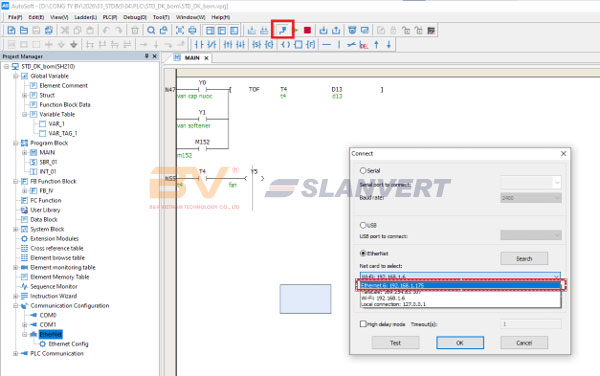Enable High delay mode checkbox
The width and height of the screenshot is (600, 376).
click(x=363, y=324)
